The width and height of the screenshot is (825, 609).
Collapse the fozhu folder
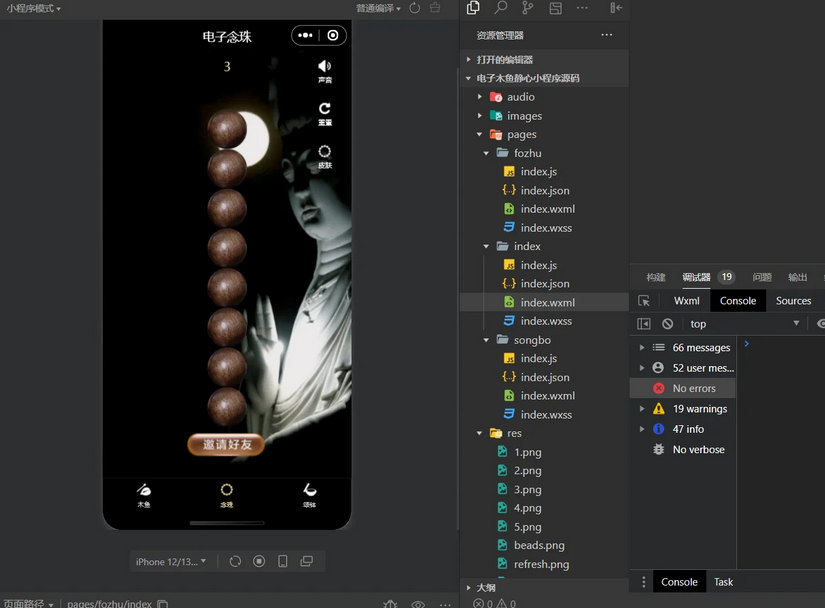click(x=488, y=153)
